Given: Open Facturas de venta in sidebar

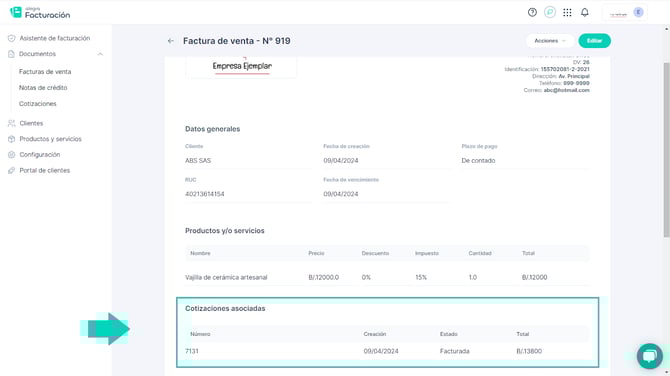Looking at the screenshot, I should (x=45, y=72).
